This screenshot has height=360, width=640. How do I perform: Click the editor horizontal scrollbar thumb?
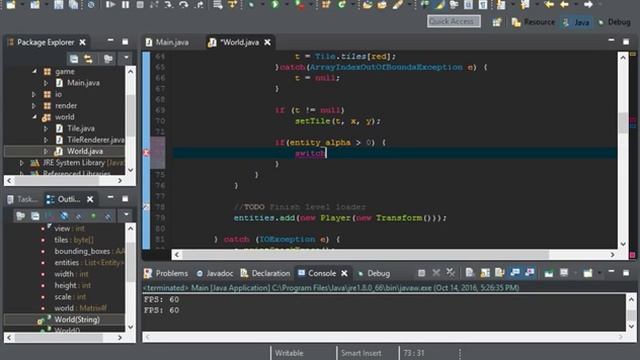tap(365, 255)
